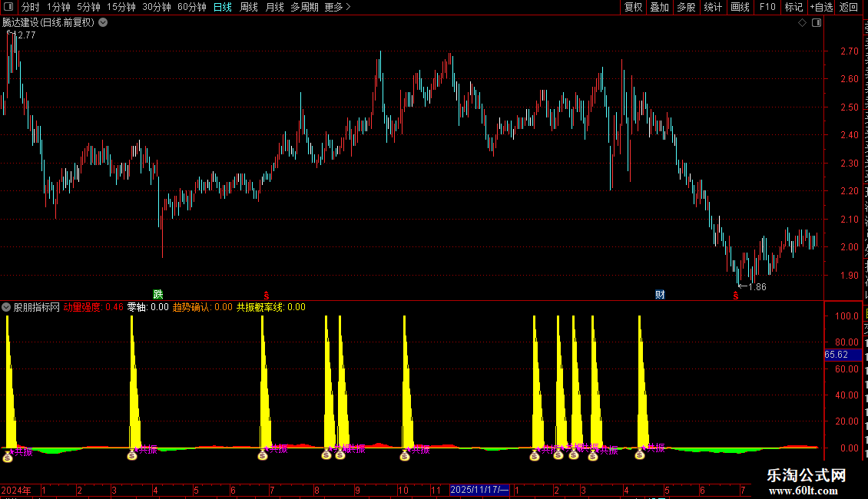Click the money bag icon in March 2024
The width and height of the screenshot is (868, 499).
tap(132, 454)
